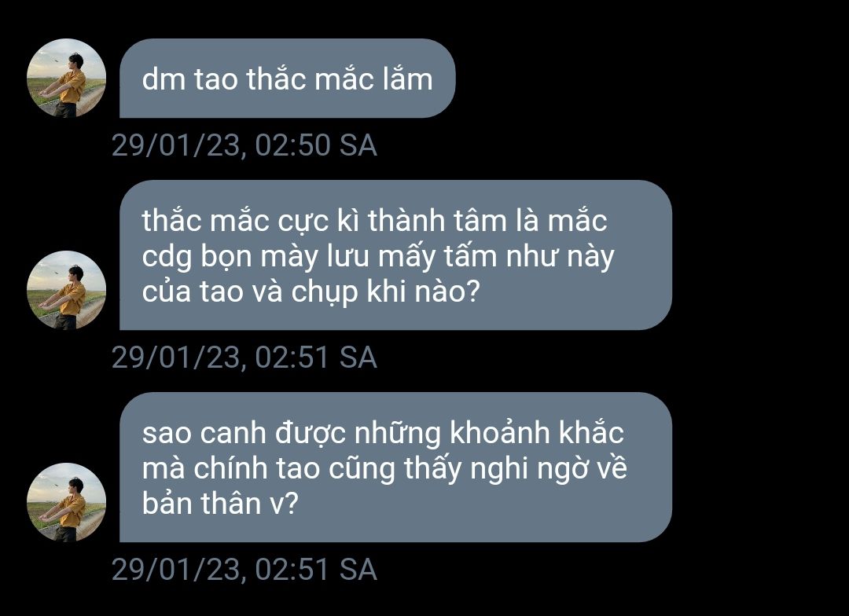Select the line "mà chính tao cũng thấy"
The width and height of the screenshot is (849, 616).
pyautogui.click(x=384, y=468)
